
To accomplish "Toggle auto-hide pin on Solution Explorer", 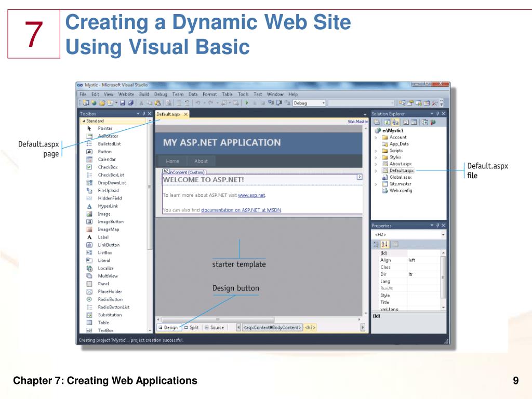I will (437, 114).
